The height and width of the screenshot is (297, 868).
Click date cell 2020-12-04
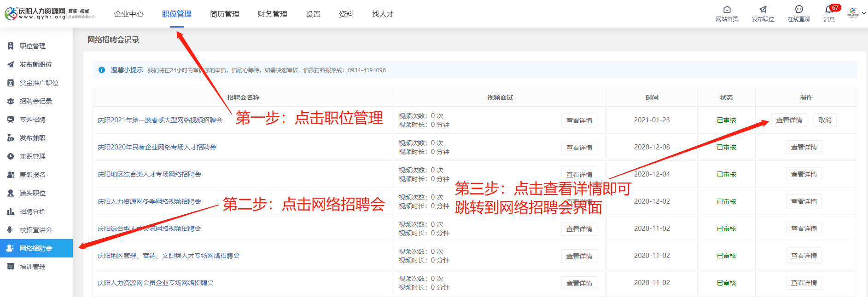(652, 174)
